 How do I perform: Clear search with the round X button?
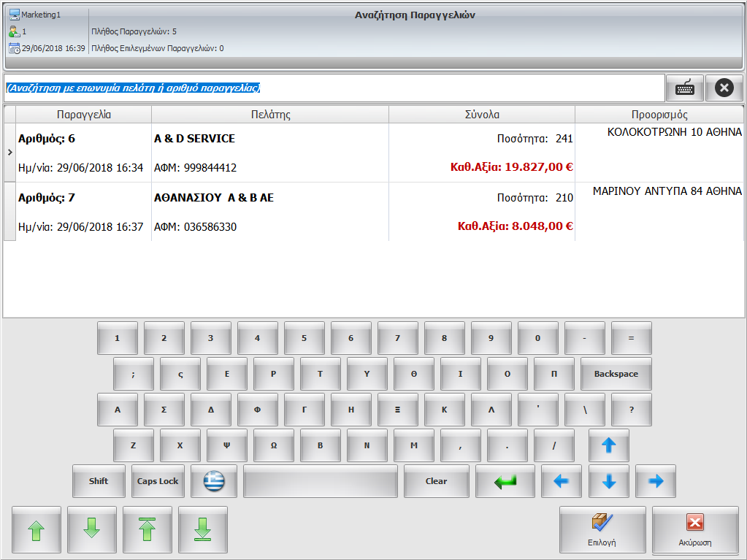[724, 88]
